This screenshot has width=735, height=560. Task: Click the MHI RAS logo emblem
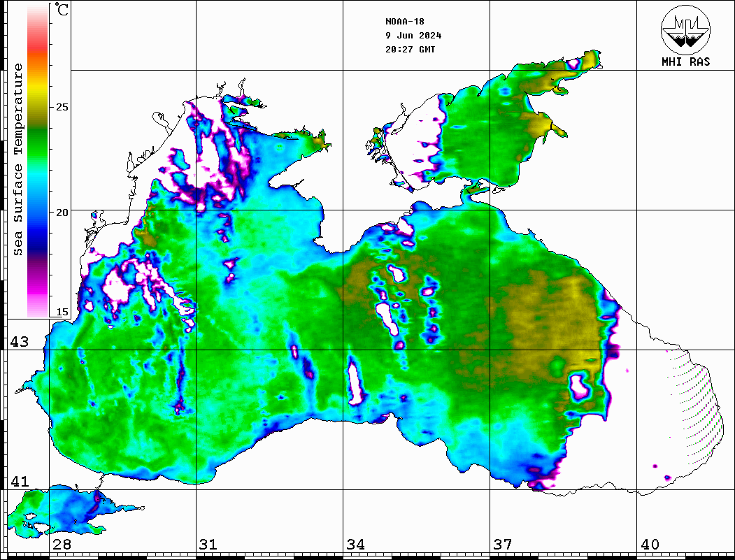[x=685, y=29]
